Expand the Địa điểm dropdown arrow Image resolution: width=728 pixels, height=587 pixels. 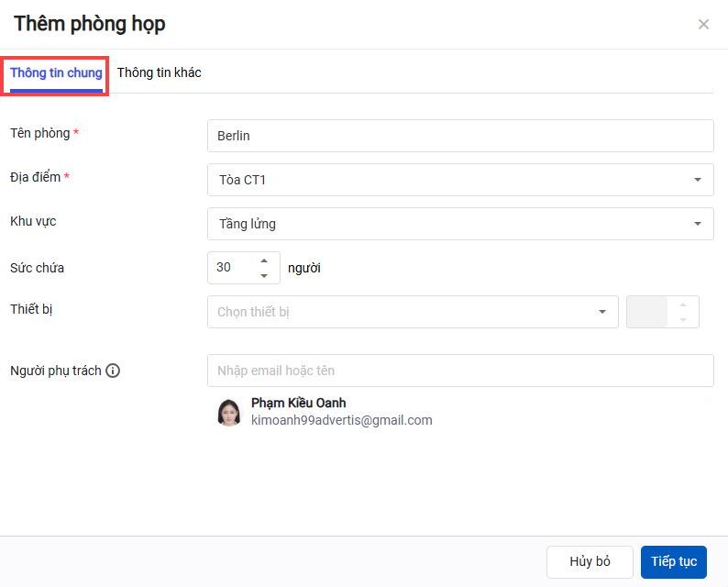click(698, 180)
